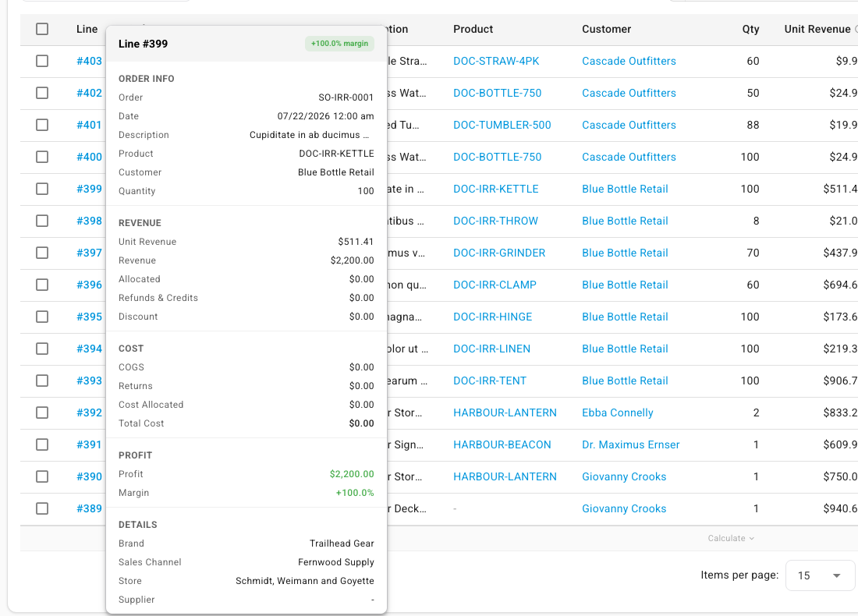Check the box for line #398
This screenshot has width=858, height=616.
pos(42,221)
